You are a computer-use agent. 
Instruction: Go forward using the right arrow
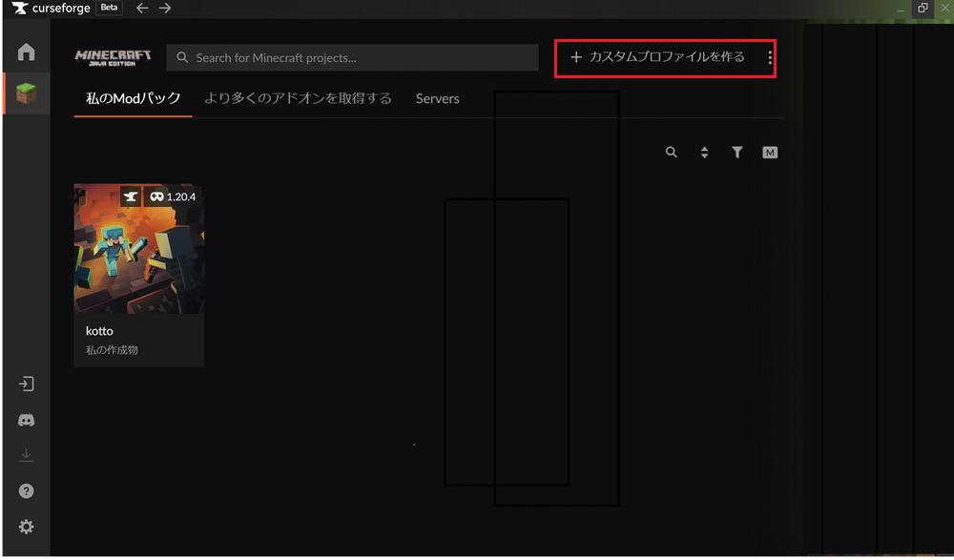pyautogui.click(x=165, y=9)
